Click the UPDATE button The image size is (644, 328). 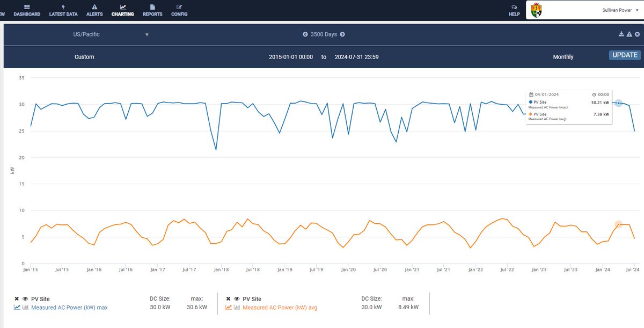pyautogui.click(x=625, y=55)
